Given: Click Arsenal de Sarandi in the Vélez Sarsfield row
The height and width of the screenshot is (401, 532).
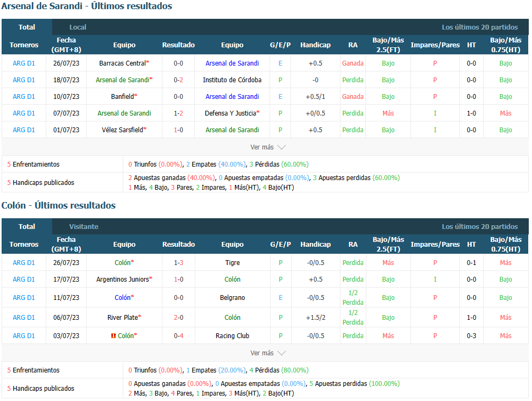Looking at the screenshot, I should 232,130.
